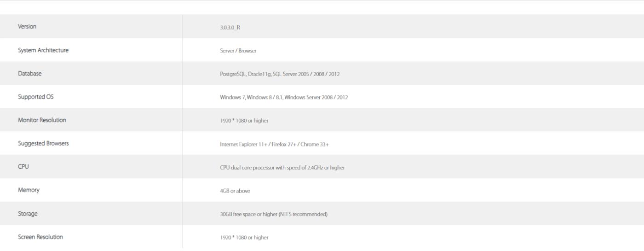Screen dimensions: 644x251
Task: Click the Memory row label
Action: coord(29,191)
